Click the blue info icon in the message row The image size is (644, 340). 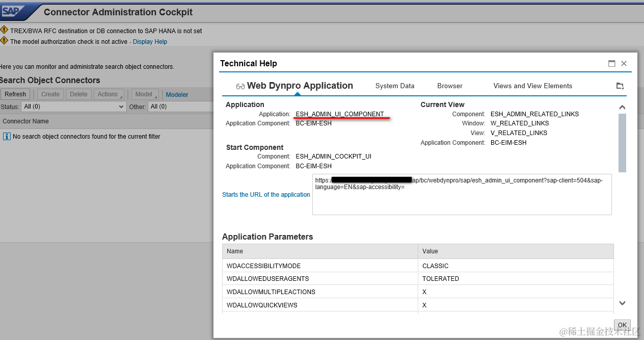coord(7,136)
